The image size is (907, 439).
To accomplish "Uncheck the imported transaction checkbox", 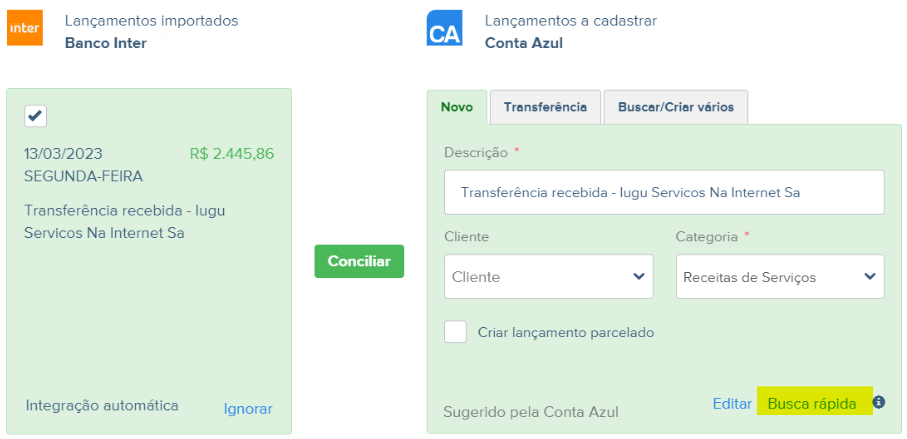I will (x=35, y=116).
